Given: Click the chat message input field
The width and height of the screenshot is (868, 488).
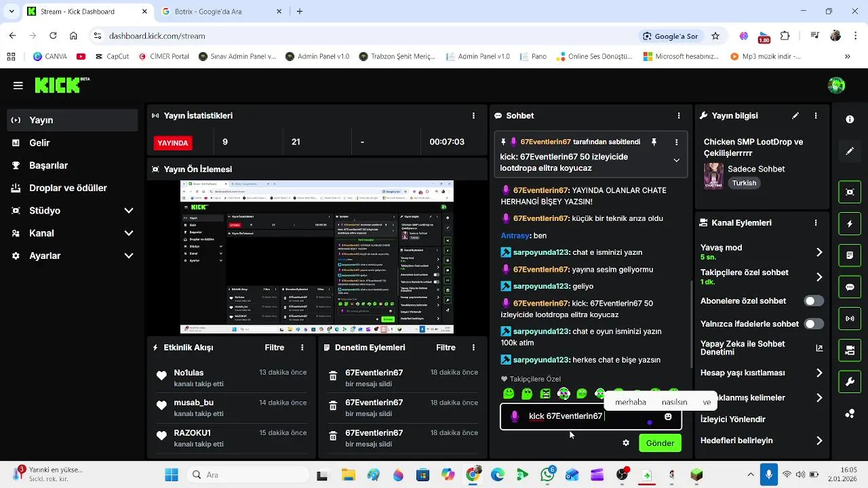Looking at the screenshot, I should coord(591,416).
